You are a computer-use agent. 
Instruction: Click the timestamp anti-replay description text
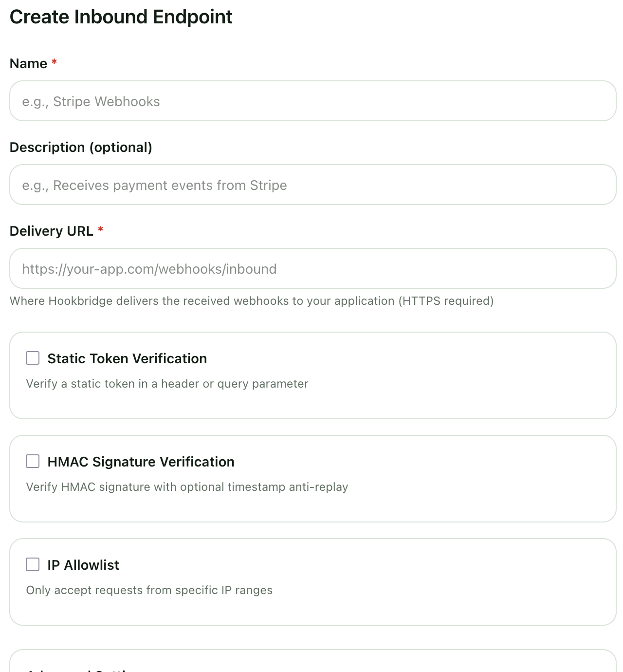click(x=187, y=487)
